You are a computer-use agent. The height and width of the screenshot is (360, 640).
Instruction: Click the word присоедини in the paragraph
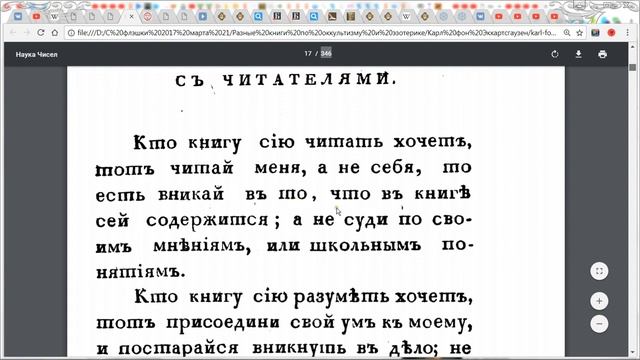point(223,323)
